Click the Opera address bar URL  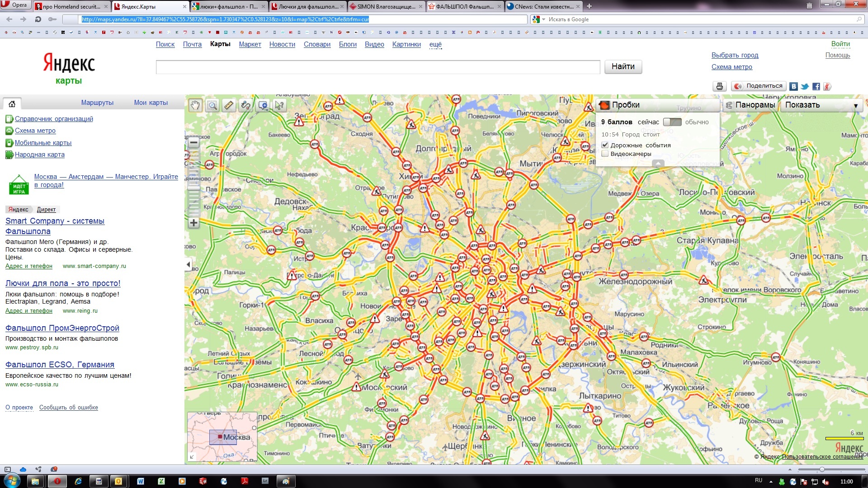[x=225, y=19]
